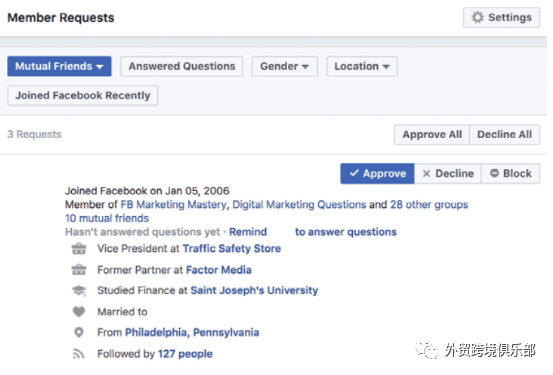Click the location pin icon
The height and width of the screenshot is (375, 553).
pyautogui.click(x=79, y=332)
